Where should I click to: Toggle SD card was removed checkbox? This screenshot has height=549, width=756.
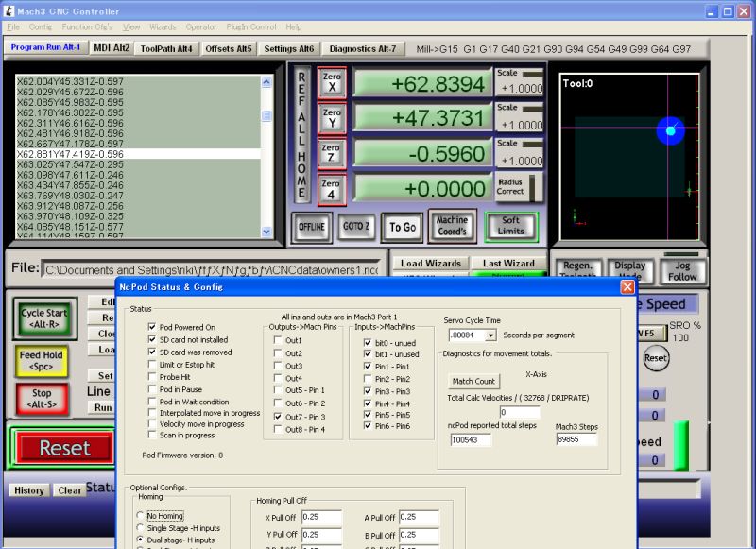[152, 352]
